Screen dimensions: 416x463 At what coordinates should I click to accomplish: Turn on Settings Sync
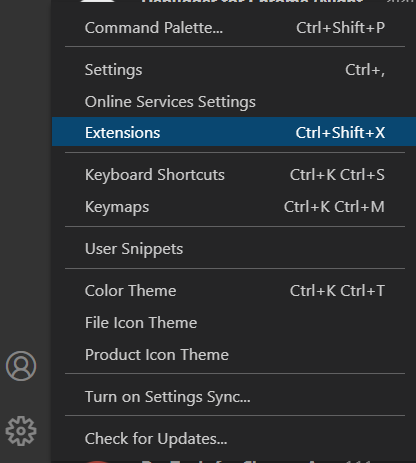235,397
